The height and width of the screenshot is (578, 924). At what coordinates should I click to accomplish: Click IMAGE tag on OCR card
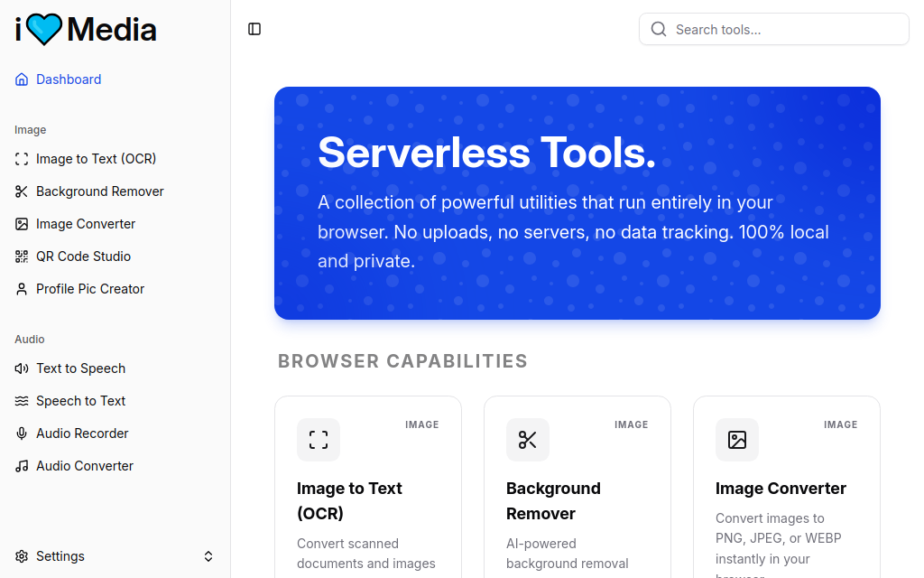click(422, 424)
